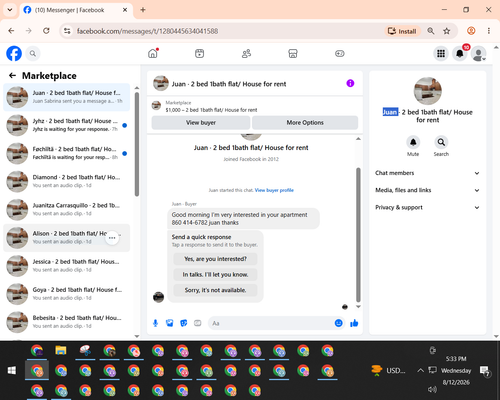Open the volume speaker icon
500x400 pixels.
tap(433, 389)
